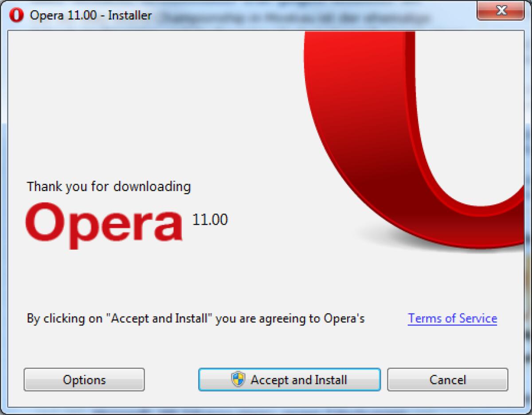Viewport: 532px width, 415px height.
Task: Close the installer window
Action: (501, 11)
